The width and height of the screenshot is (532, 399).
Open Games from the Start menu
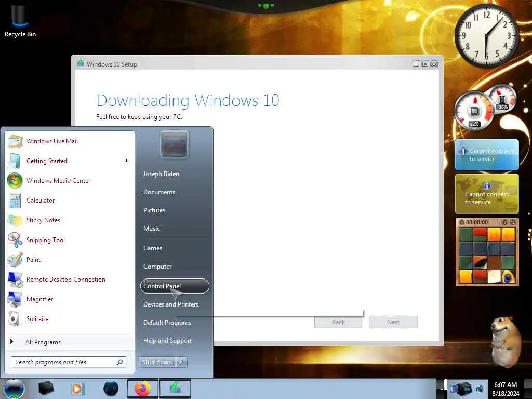pyautogui.click(x=153, y=248)
